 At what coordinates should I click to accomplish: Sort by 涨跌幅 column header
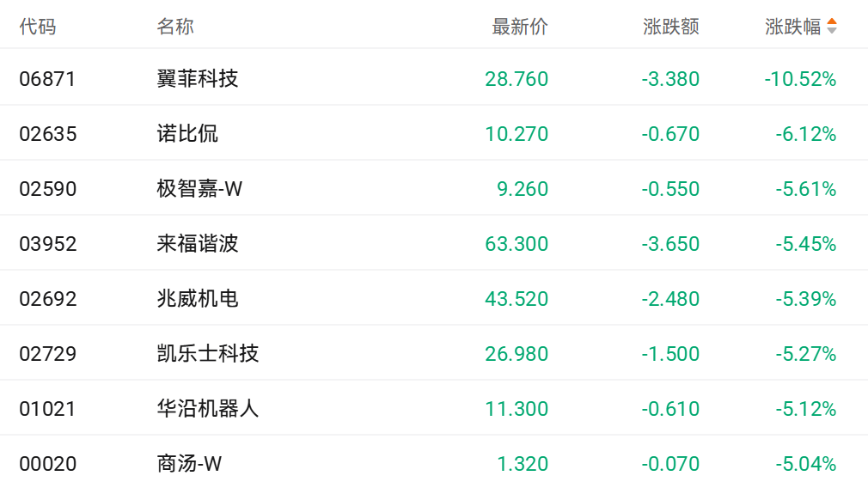click(x=792, y=26)
